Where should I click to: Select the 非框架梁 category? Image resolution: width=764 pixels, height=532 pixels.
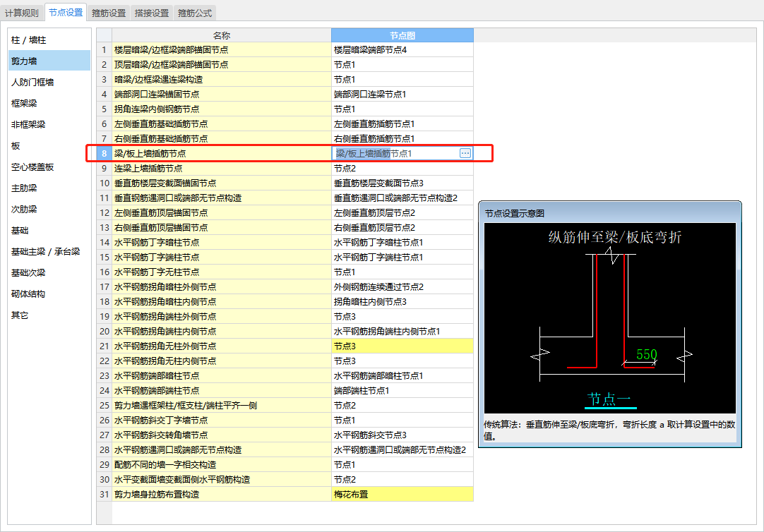tap(49, 125)
